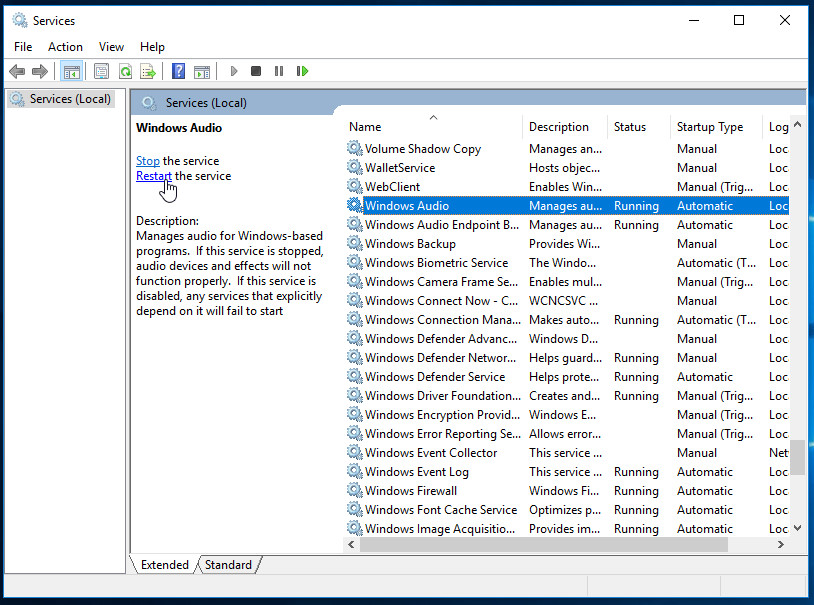
Task: Click the gear icon beside Windows Defender Service
Action: pyautogui.click(x=355, y=377)
